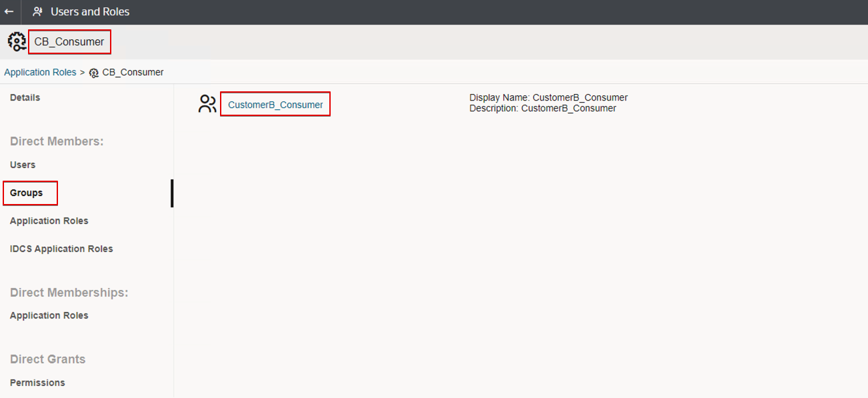Select Application Roles under Direct Members
Viewport: 868px width, 398px height.
[49, 221]
